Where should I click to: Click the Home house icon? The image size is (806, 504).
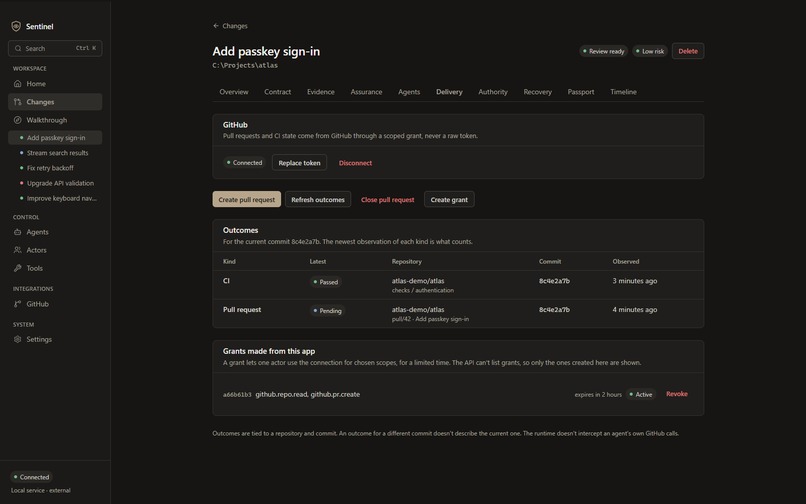[17, 83]
